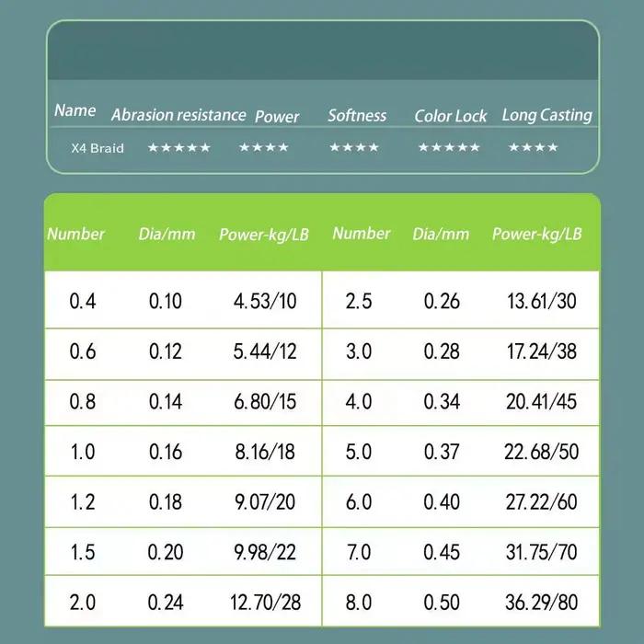Click the Softness star rating
The image size is (644, 644).
click(x=354, y=147)
